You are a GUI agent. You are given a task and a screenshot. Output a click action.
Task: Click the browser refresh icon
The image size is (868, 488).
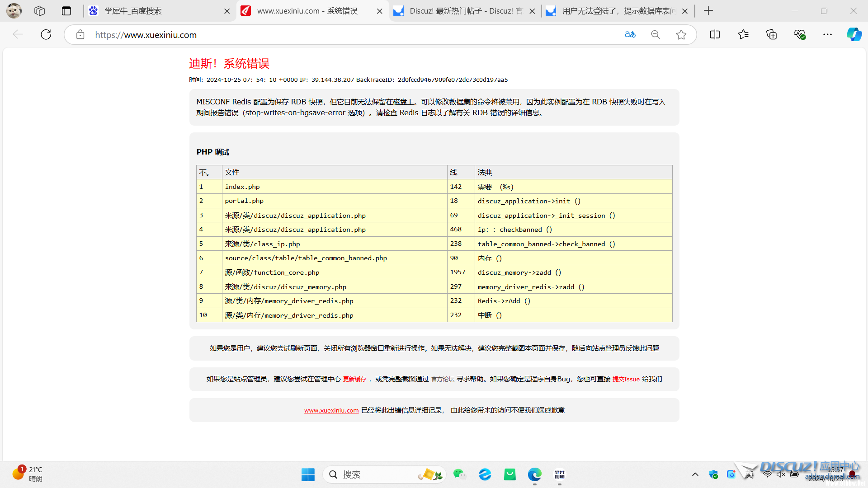[x=46, y=35]
